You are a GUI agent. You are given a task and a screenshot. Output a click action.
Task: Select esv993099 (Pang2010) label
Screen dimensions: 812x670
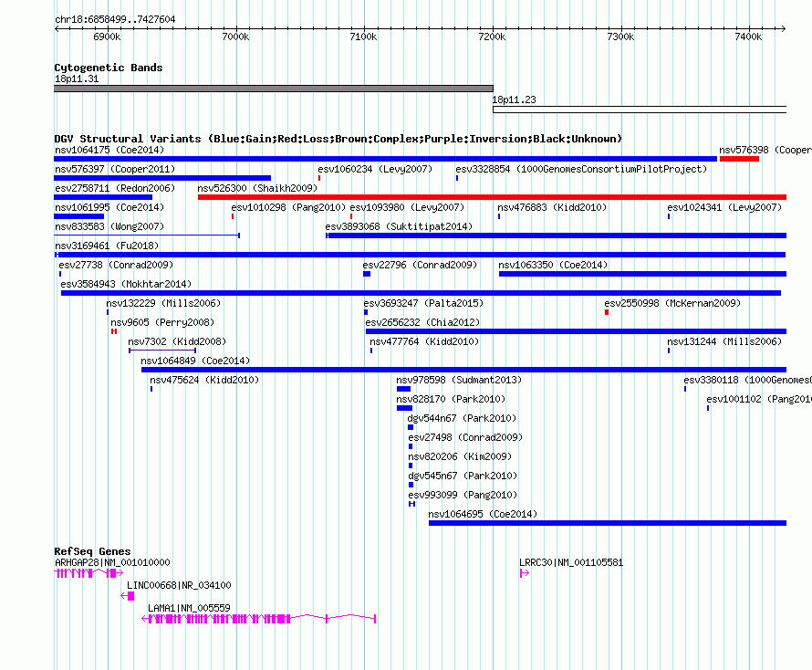[463, 495]
